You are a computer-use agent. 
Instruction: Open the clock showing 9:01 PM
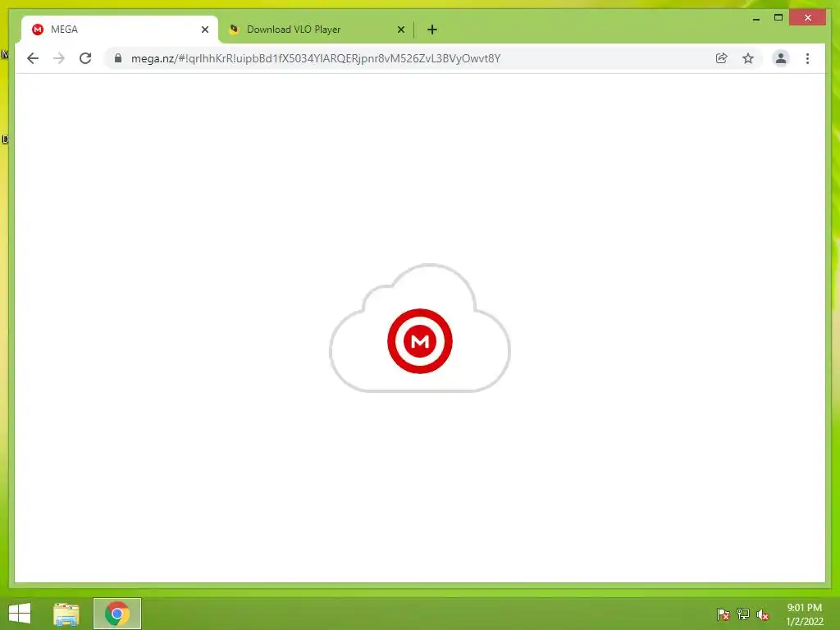804,614
